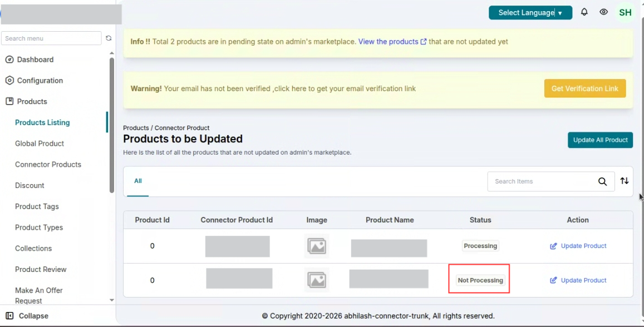Open the SH user avatar menu
644x327 pixels.
(x=625, y=13)
